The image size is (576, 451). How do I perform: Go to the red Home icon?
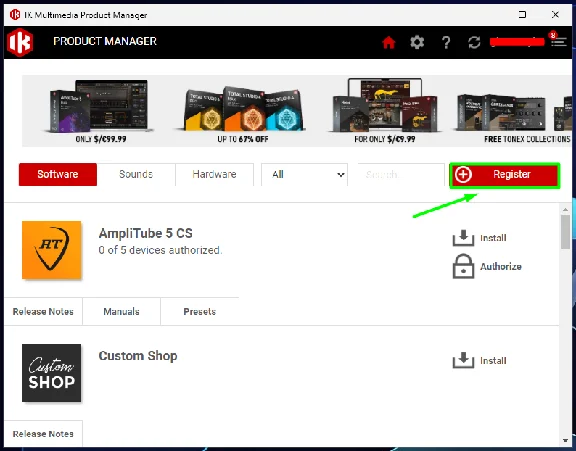389,42
